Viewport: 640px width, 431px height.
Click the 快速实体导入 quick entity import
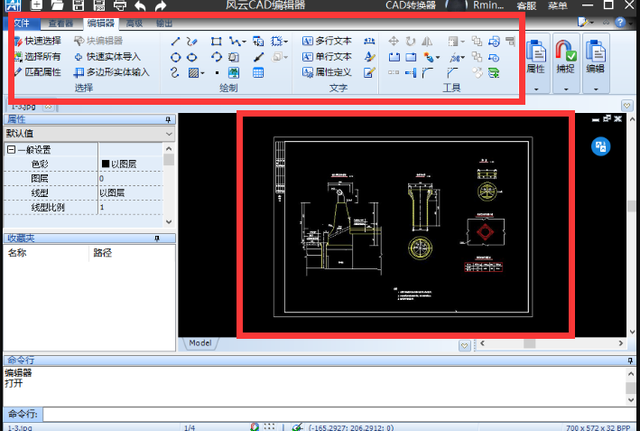click(x=109, y=57)
